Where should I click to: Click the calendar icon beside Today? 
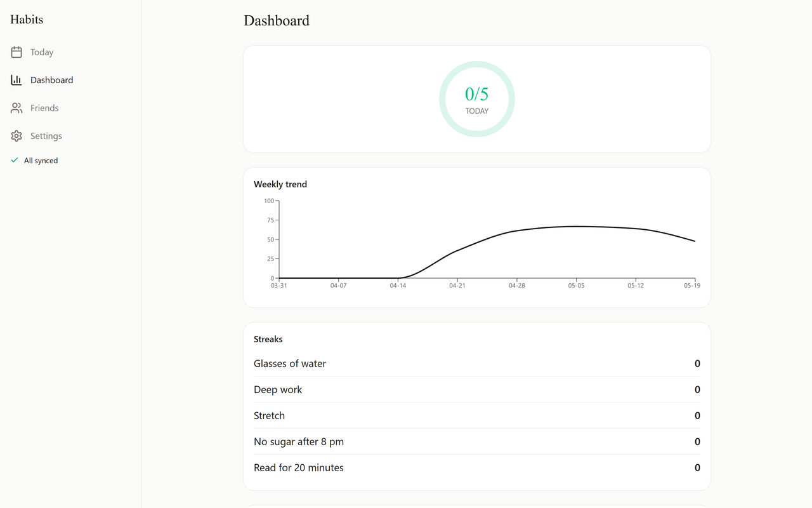pyautogui.click(x=16, y=52)
